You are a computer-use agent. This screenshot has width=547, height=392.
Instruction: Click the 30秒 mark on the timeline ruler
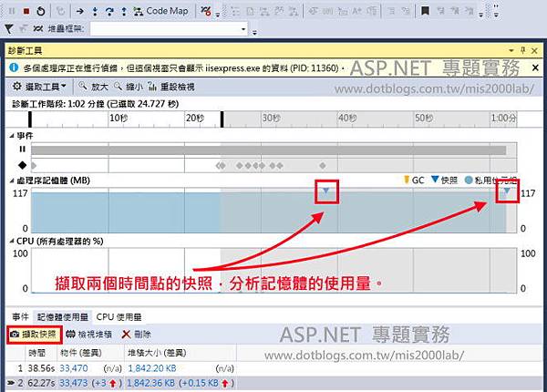(271, 119)
